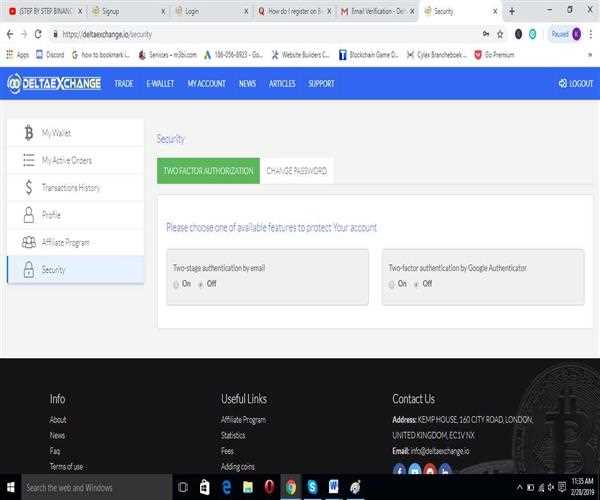
Task: Bookmark this page with the star icon
Action: [x=500, y=33]
